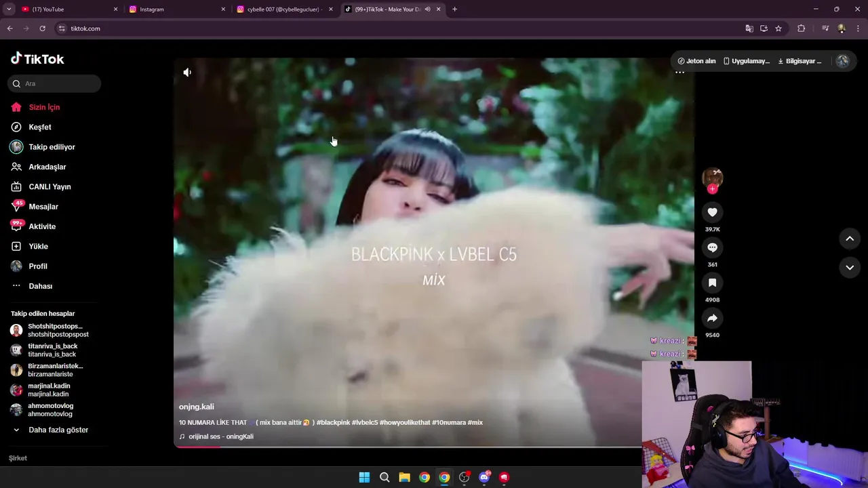The image size is (868, 488).
Task: Click the #blackpink hashtag
Action: point(333,422)
